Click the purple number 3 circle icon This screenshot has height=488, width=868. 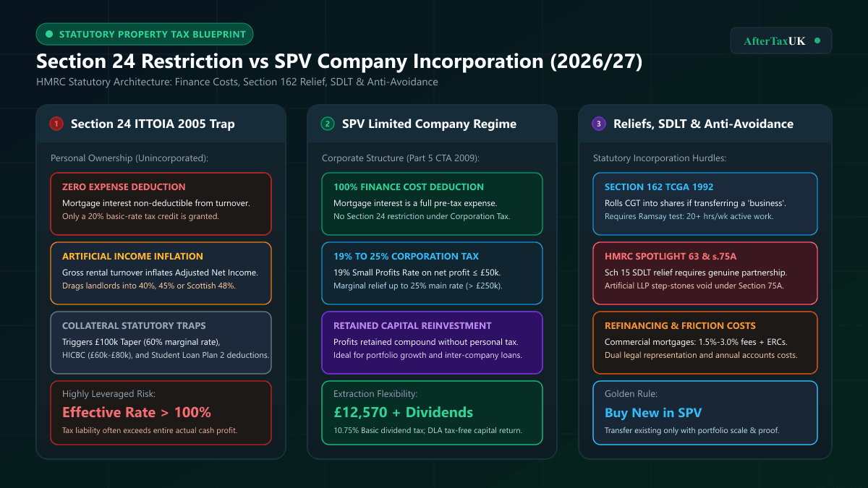pyautogui.click(x=599, y=124)
